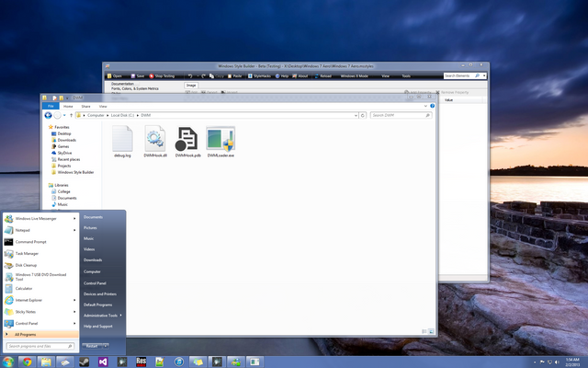The width and height of the screenshot is (588, 368).
Task: Go back in Explorer navigation
Action: [x=48, y=115]
